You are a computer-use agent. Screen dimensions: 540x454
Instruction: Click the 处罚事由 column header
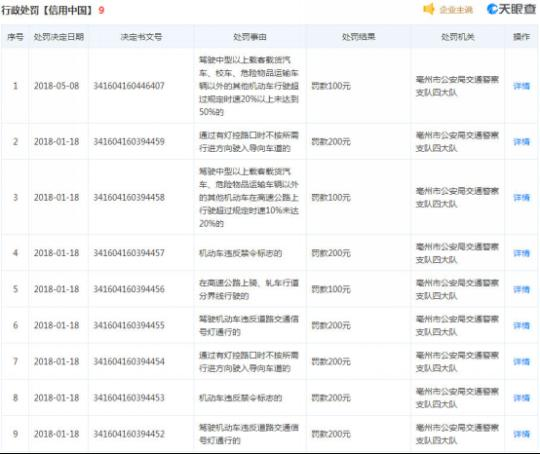[250, 37]
